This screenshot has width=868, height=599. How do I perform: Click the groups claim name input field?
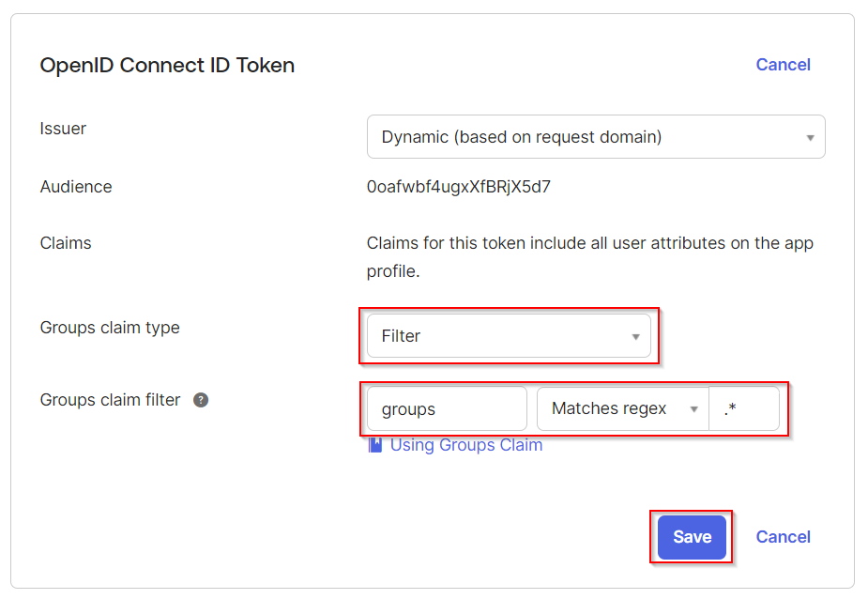[x=447, y=409]
